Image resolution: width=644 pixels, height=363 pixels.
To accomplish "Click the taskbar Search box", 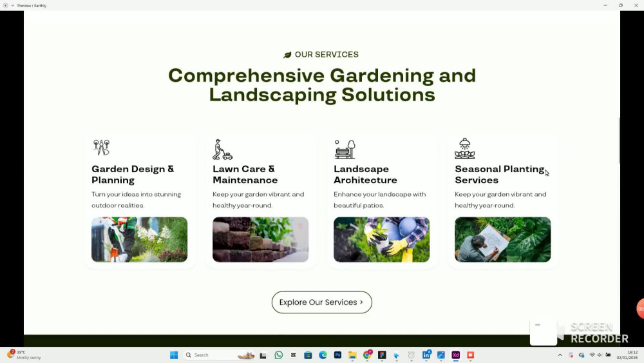I will click(x=220, y=355).
